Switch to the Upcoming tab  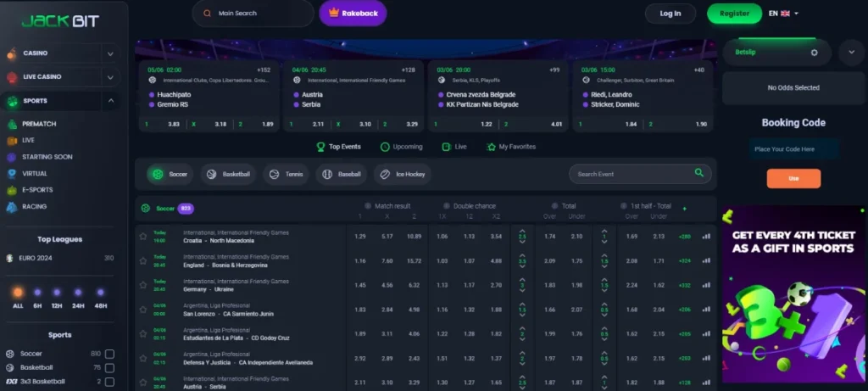[x=401, y=147]
